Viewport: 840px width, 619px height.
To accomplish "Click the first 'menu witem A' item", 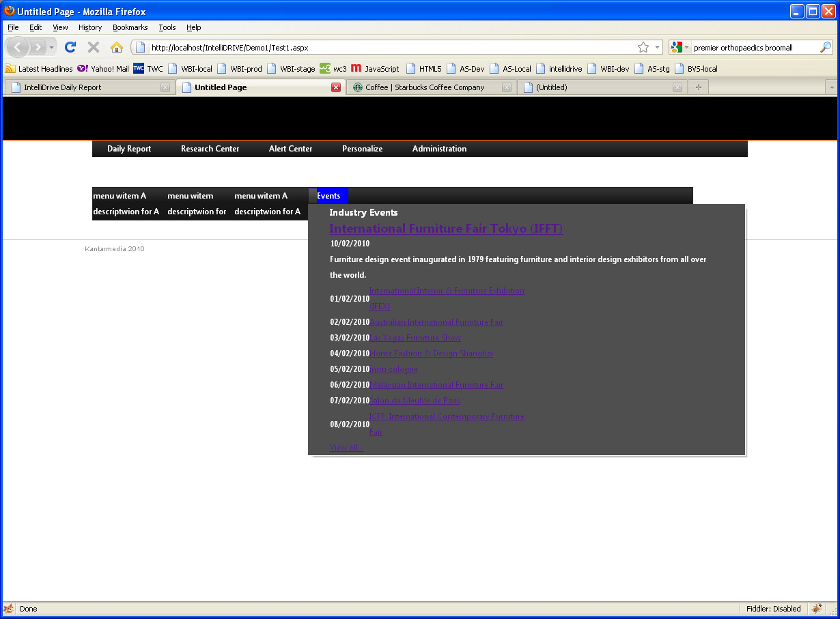I will pyautogui.click(x=120, y=196).
